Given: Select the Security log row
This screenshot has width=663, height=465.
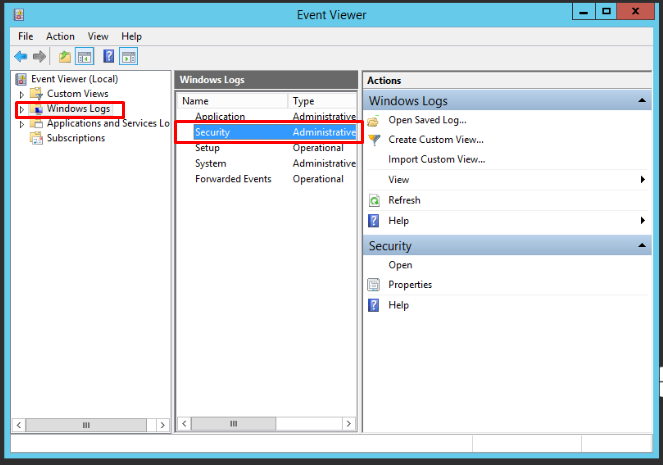Looking at the screenshot, I should click(267, 132).
